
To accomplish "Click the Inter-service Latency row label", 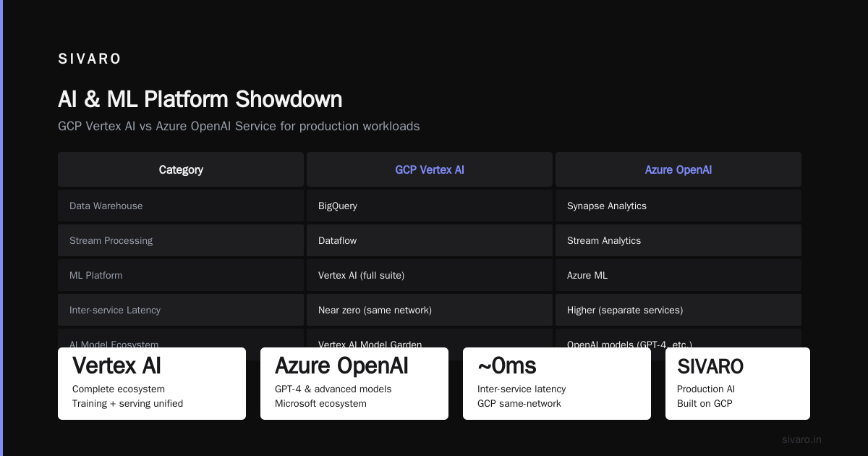I will [x=181, y=310].
